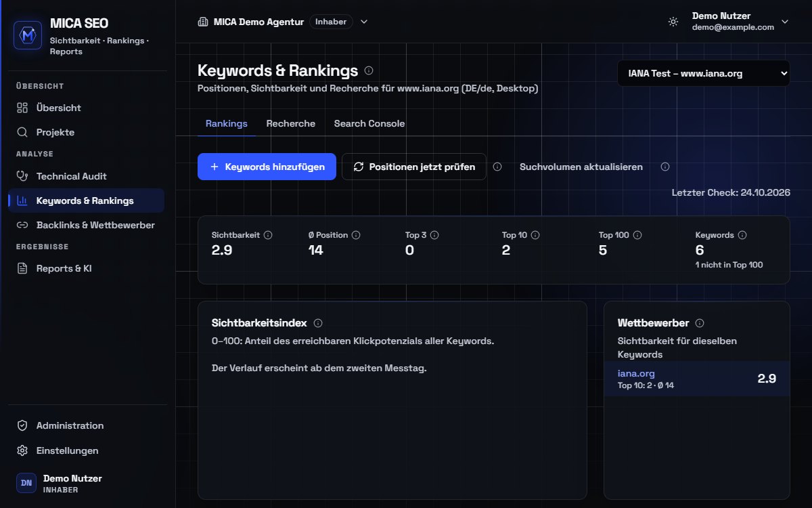
Task: Expand the MICA Demo Agentur switcher chevron
Action: [364, 22]
